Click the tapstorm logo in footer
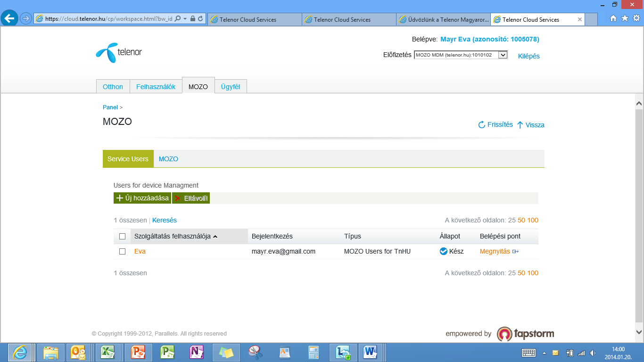 click(526, 334)
